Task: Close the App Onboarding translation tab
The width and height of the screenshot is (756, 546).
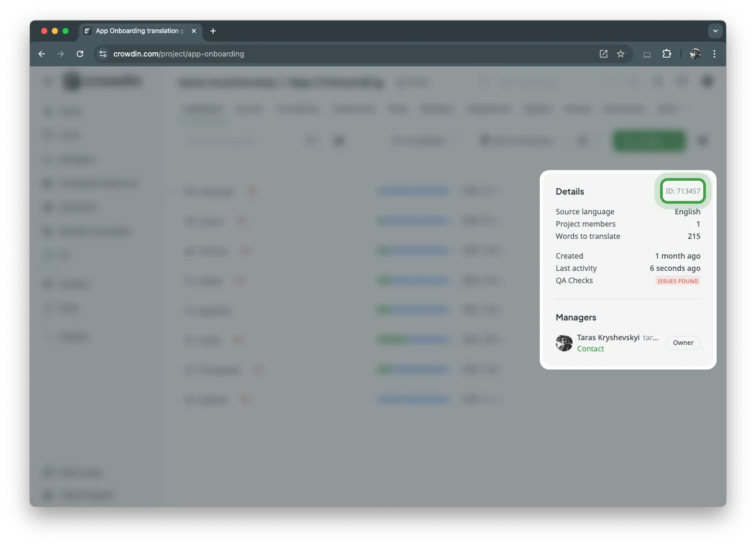Action: coord(194,31)
